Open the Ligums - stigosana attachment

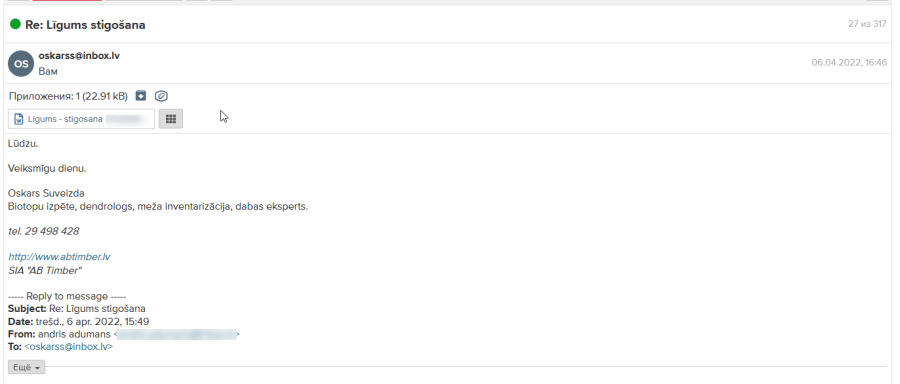[x=82, y=119]
